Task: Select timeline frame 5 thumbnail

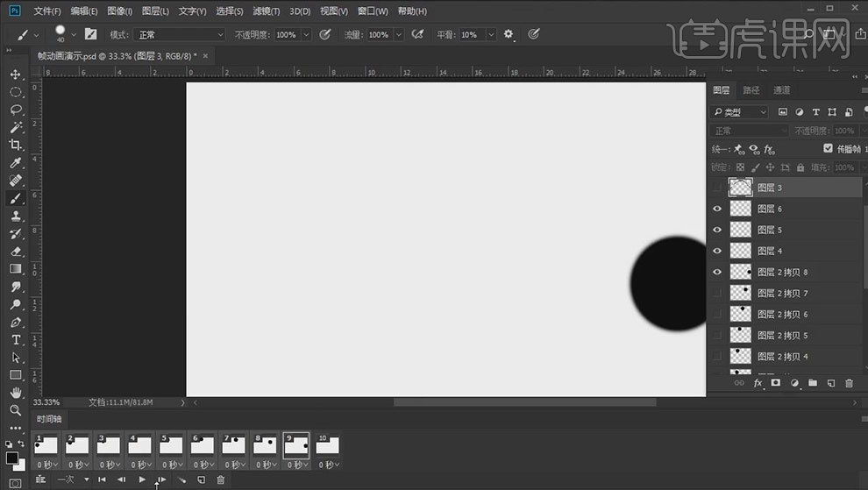Action: click(171, 445)
